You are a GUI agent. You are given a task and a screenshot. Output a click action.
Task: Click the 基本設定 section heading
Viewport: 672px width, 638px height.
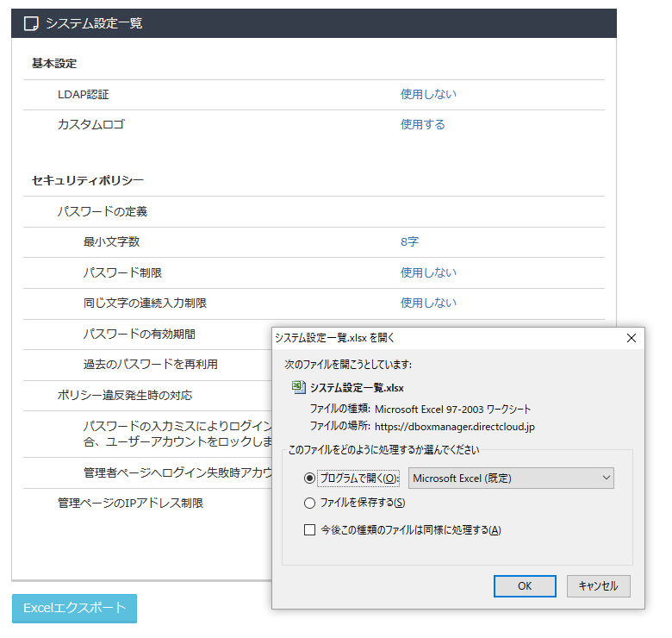click(54, 64)
